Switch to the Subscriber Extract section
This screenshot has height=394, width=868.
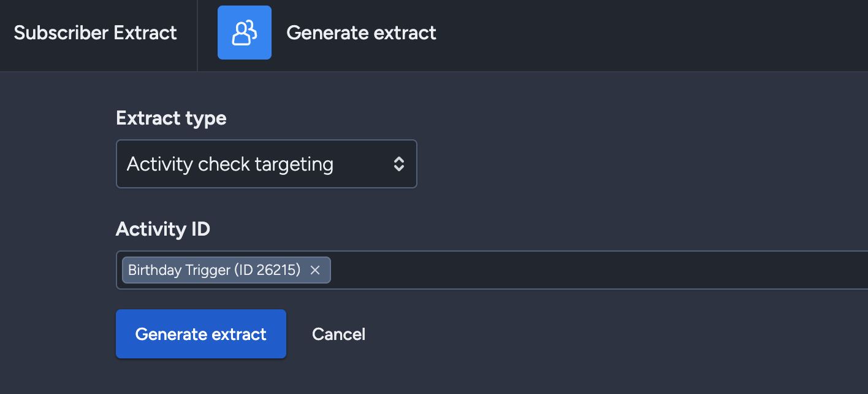pyautogui.click(x=95, y=33)
